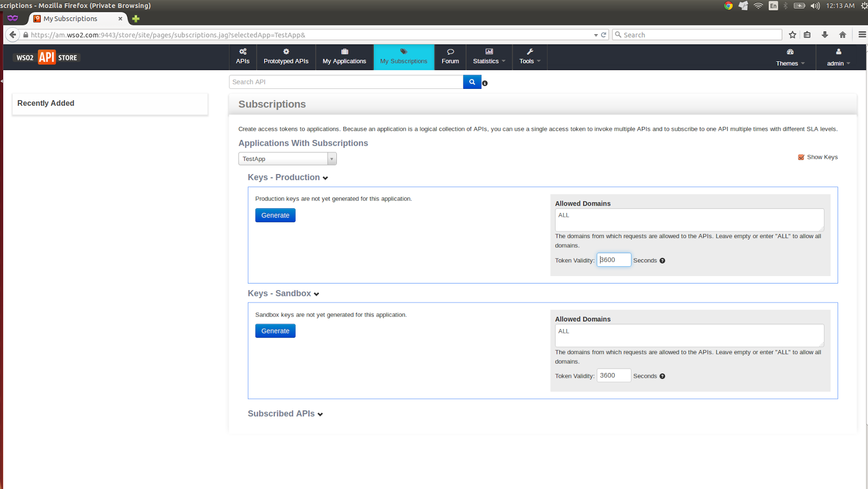Open the 12:13 AM clock menu
Image resolution: width=868 pixels, height=489 pixels.
pos(840,5)
